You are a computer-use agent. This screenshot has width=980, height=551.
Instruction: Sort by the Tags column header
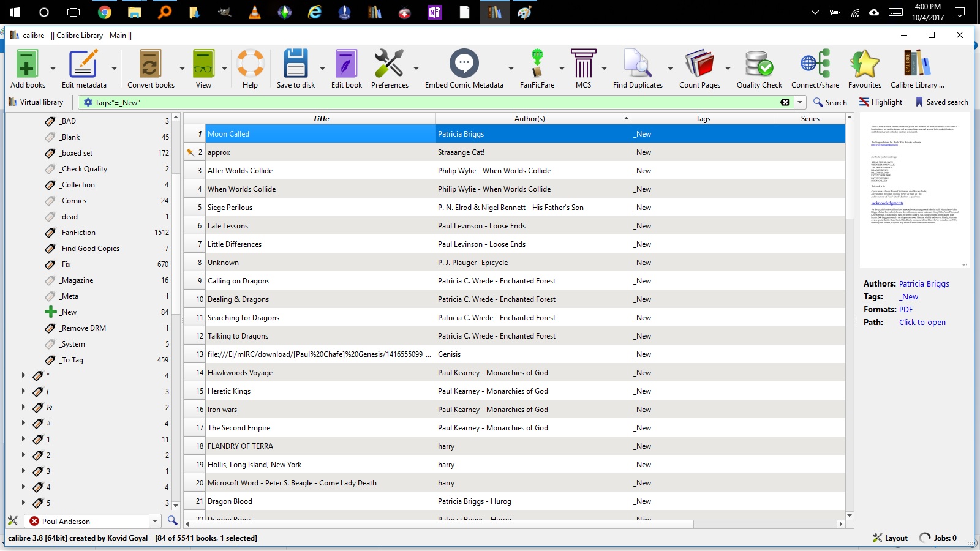coord(703,119)
